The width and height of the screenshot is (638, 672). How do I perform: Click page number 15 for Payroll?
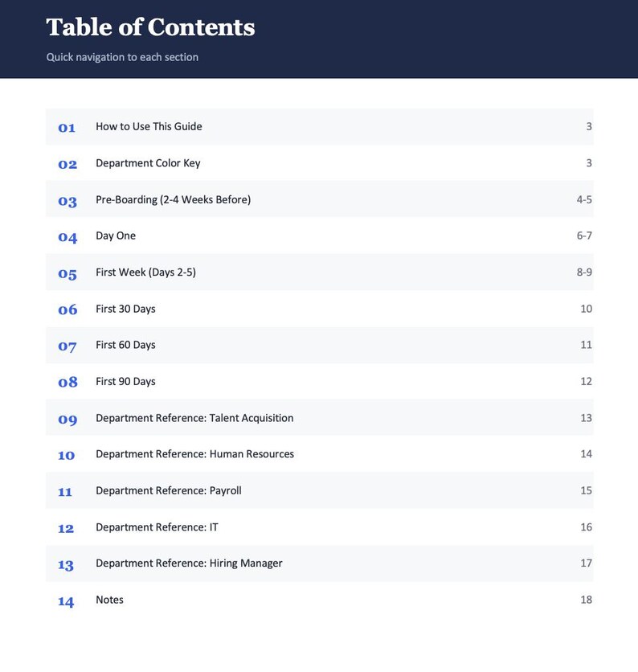pos(586,490)
